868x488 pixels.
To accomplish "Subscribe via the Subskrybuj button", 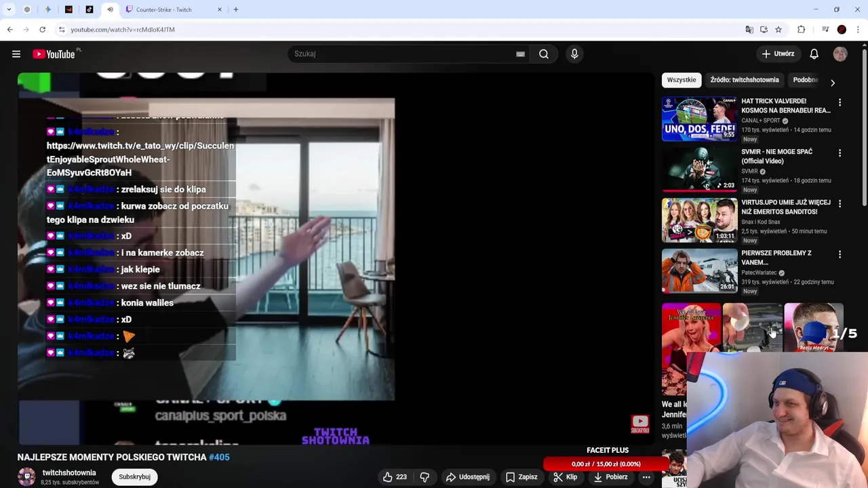I will [x=134, y=477].
